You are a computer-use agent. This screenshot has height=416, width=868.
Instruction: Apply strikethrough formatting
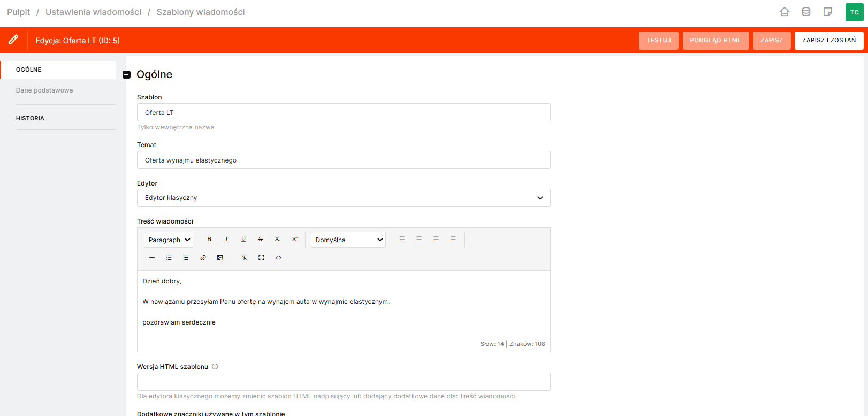click(x=261, y=240)
